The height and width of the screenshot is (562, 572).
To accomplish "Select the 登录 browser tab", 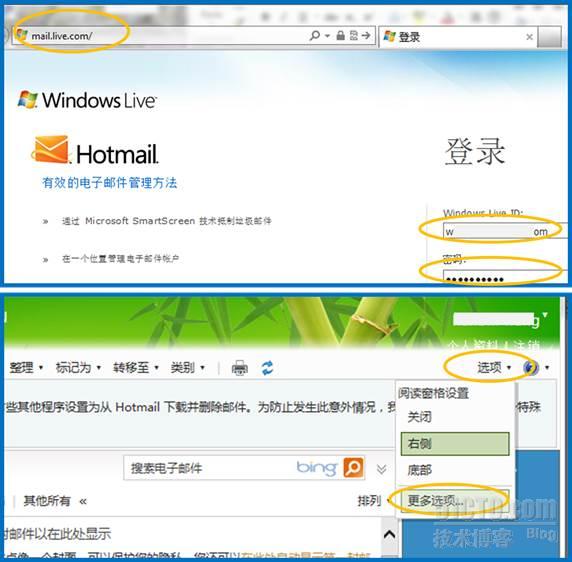I will tap(457, 37).
